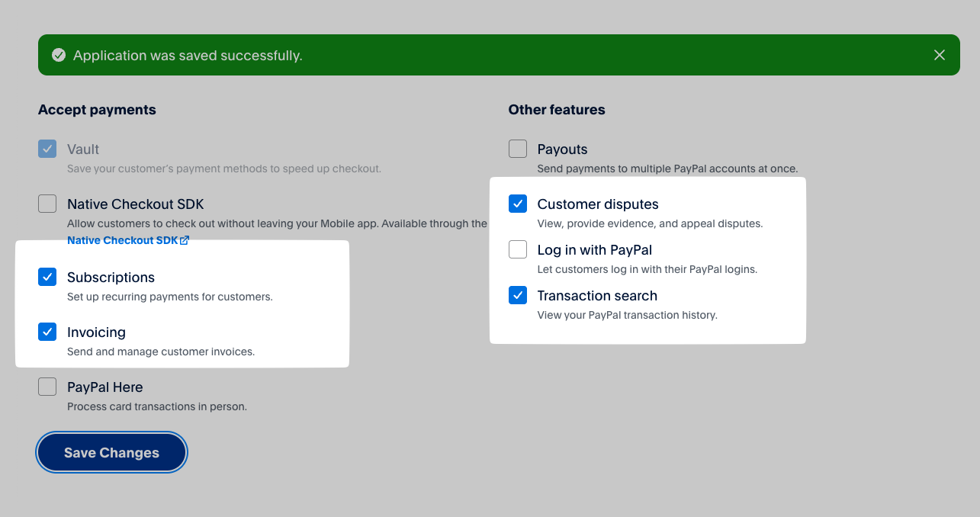Click the Accept payments heading

97,110
